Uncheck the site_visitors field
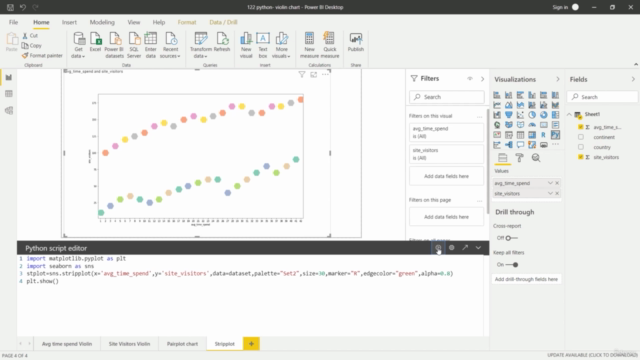This screenshot has width=640, height=360. pyautogui.click(x=580, y=157)
